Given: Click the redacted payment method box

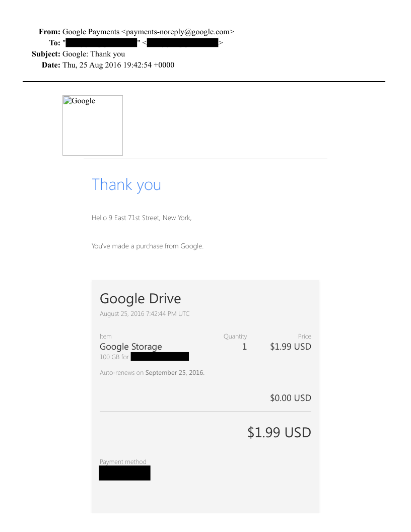Looking at the screenshot, I should coord(124,473).
